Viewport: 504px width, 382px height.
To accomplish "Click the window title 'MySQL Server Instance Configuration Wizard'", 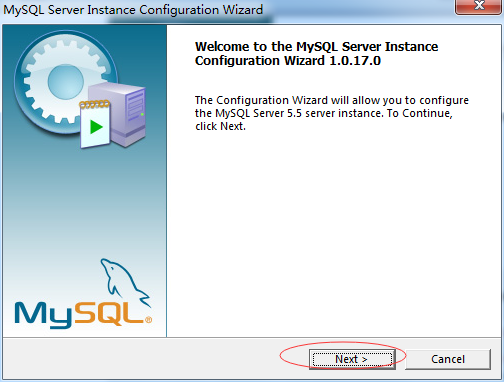I will pos(133,10).
